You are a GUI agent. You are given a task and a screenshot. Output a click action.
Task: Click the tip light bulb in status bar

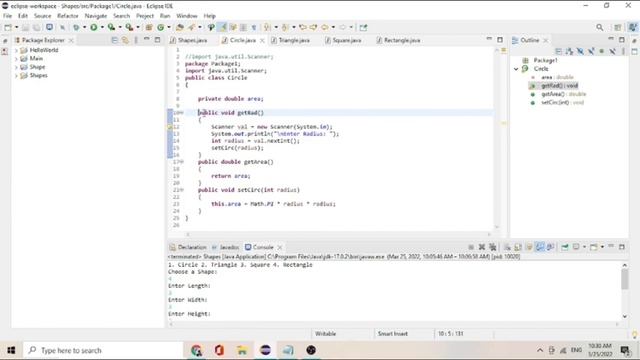click(634, 334)
